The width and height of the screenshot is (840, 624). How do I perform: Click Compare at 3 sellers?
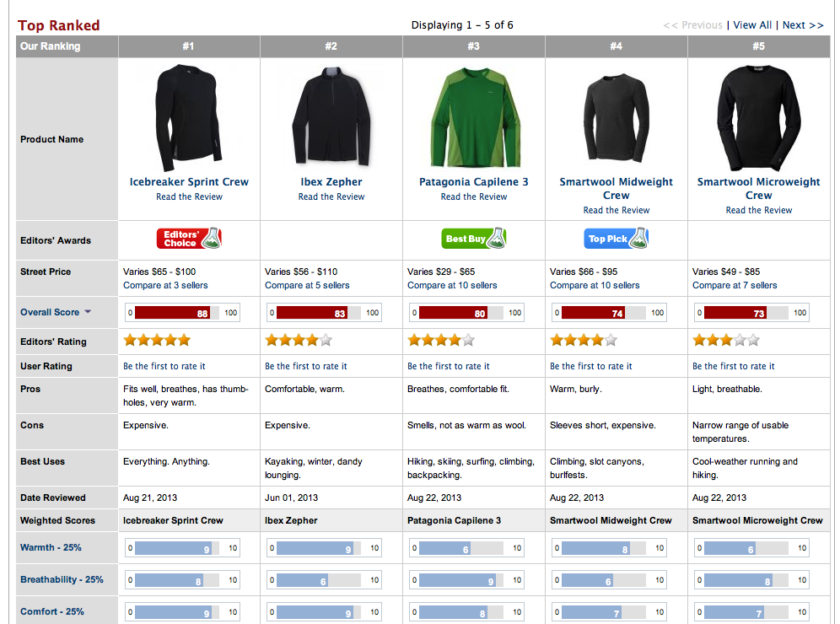(x=165, y=286)
